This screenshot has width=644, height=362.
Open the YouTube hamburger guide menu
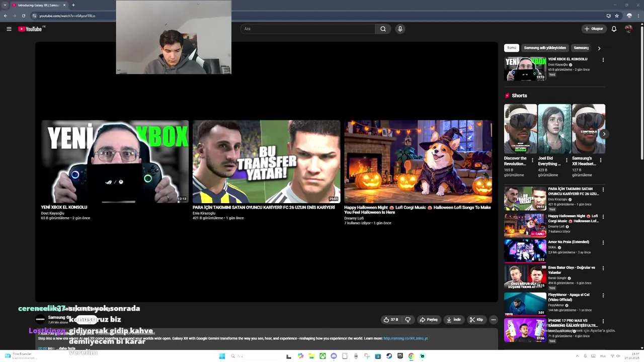[9, 29]
